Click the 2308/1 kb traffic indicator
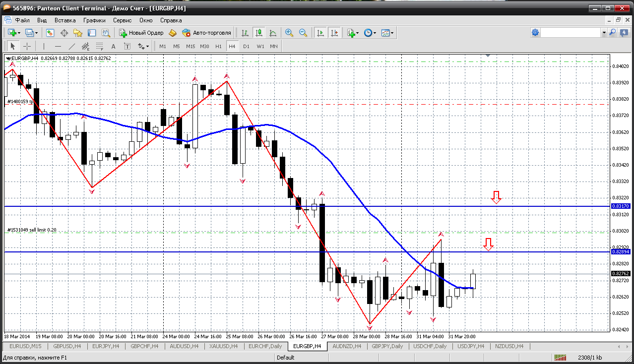 pyautogui.click(x=590, y=357)
